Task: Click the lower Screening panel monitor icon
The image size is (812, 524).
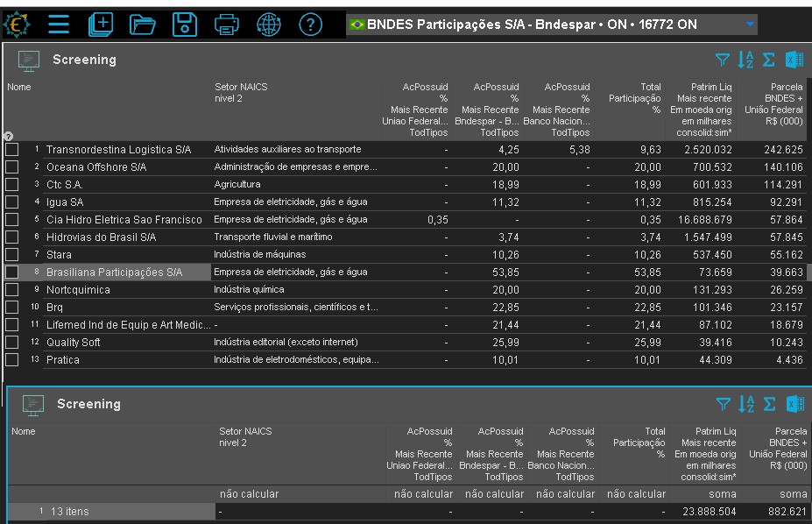Action: 33,405
